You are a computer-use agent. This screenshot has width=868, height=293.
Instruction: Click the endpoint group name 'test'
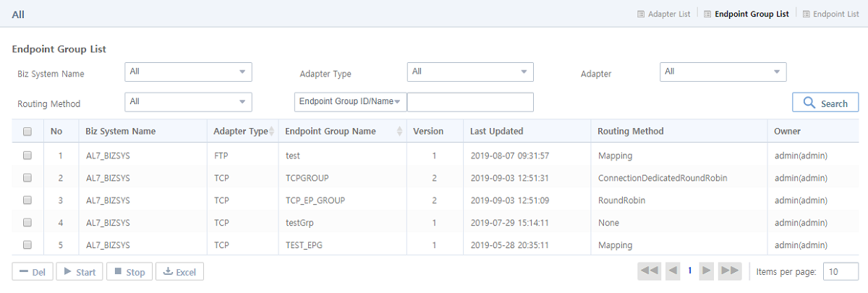(293, 156)
